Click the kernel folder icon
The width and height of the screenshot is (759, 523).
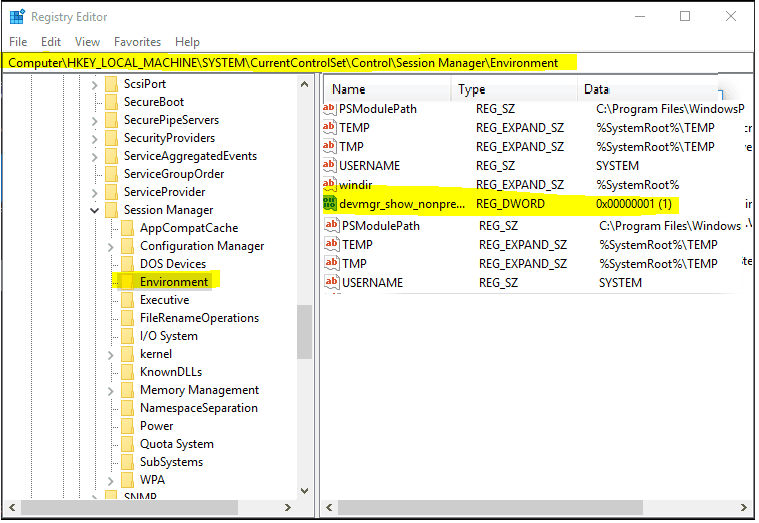click(127, 354)
